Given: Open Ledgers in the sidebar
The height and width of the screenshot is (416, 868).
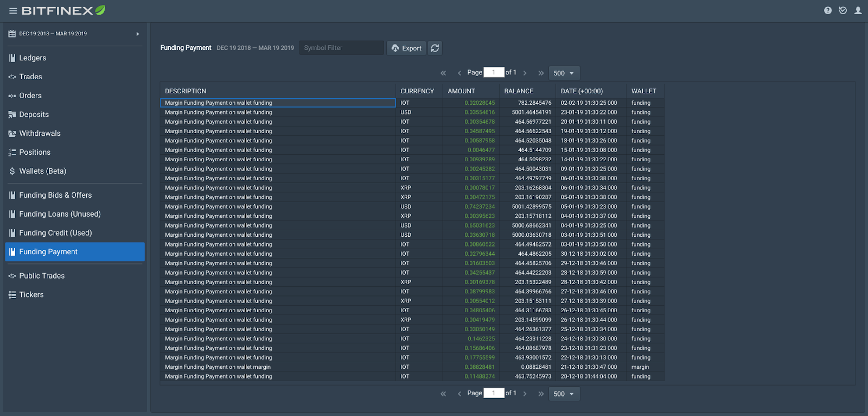Looking at the screenshot, I should 33,58.
